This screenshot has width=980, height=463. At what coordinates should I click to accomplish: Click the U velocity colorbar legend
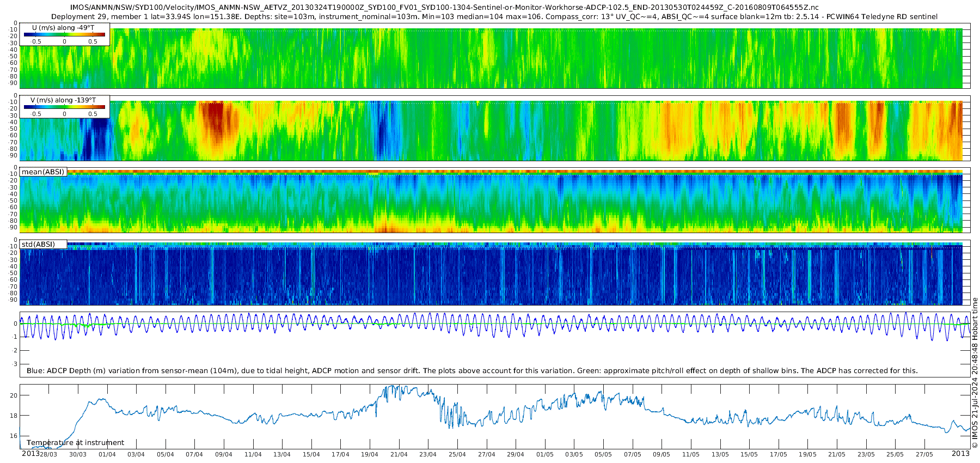(64, 34)
